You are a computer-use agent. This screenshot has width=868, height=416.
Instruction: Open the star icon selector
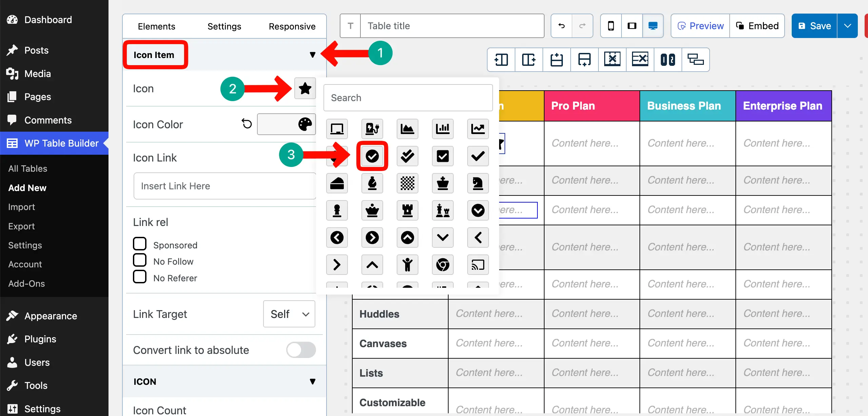(x=305, y=89)
